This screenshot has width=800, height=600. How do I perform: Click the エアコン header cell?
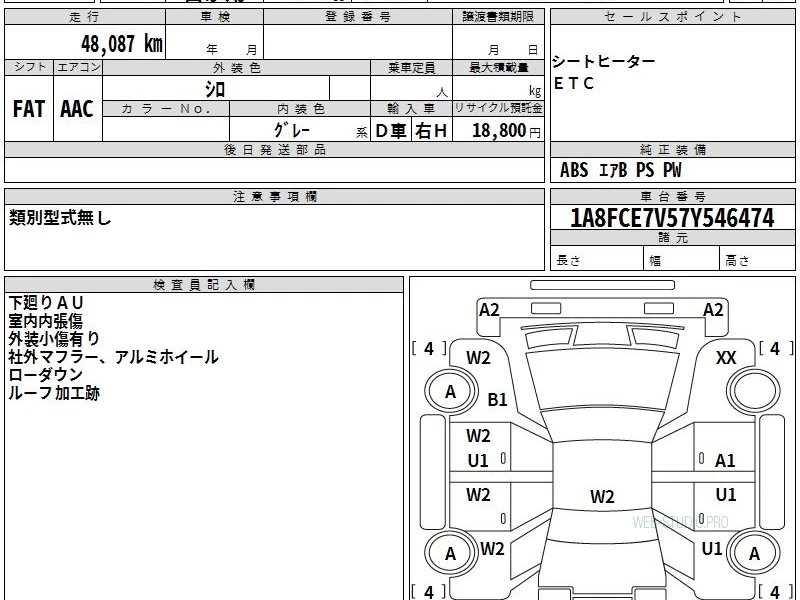pyautogui.click(x=78, y=67)
